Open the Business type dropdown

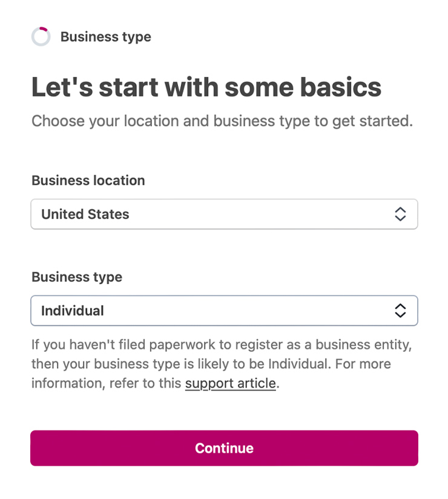[x=224, y=311]
